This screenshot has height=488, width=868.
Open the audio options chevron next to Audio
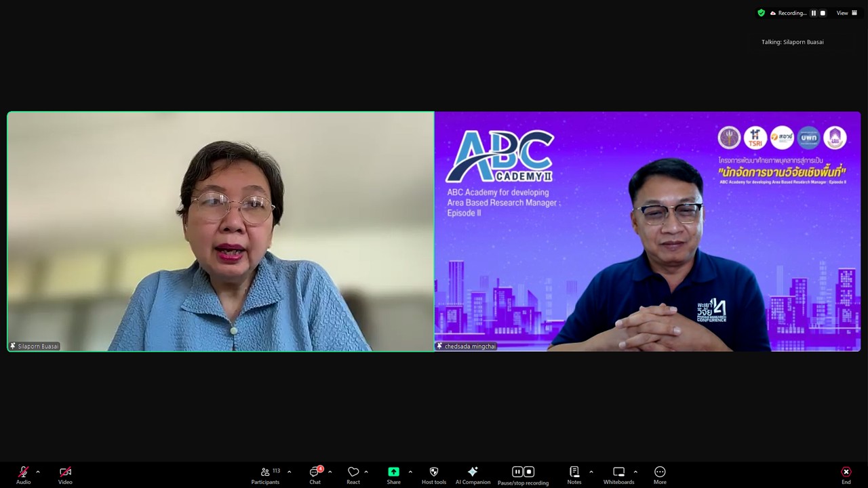click(x=38, y=472)
